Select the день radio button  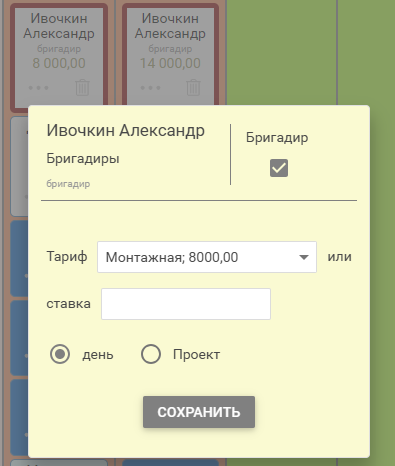(60, 354)
